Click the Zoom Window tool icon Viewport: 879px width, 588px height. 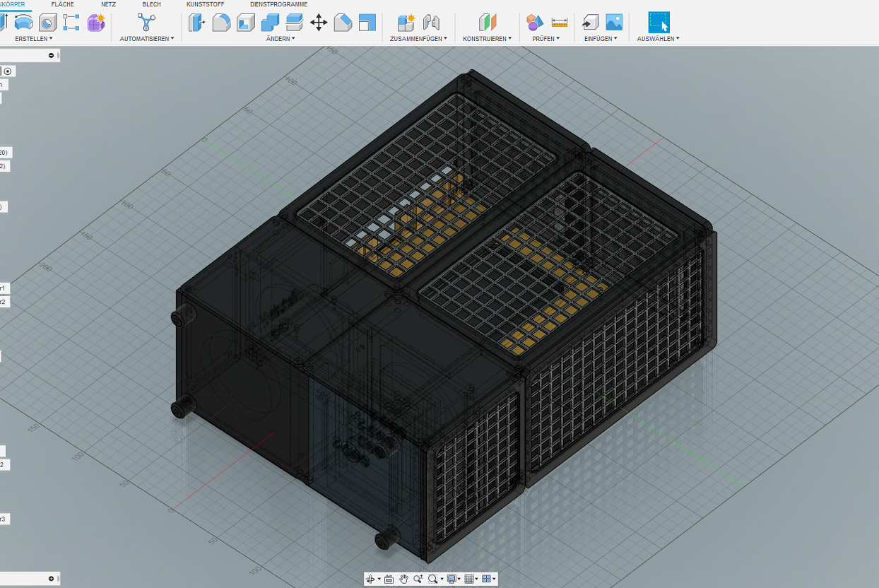[432, 579]
